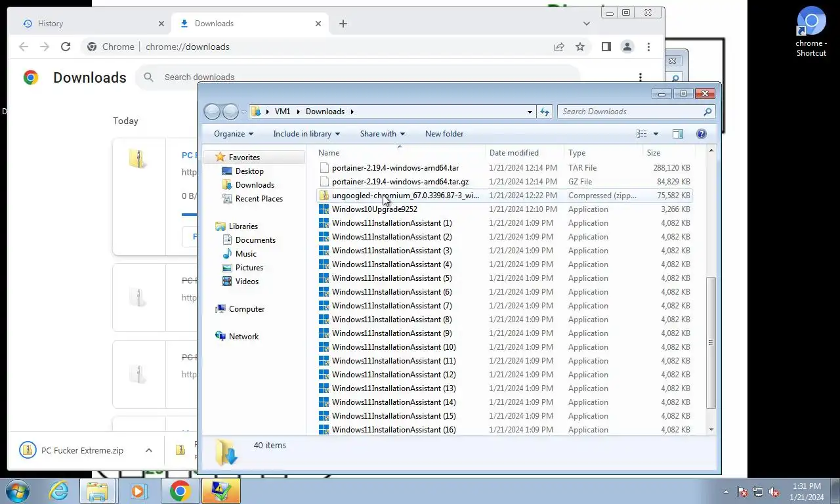Screen dimensions: 840x504
Task: Click the PC Fucker Extreme.zip download bar item
Action: [x=82, y=450]
